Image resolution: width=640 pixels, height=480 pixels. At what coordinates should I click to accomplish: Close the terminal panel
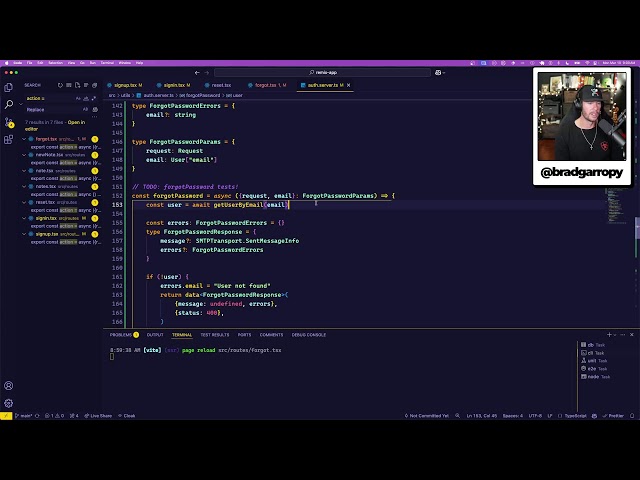(x=632, y=335)
